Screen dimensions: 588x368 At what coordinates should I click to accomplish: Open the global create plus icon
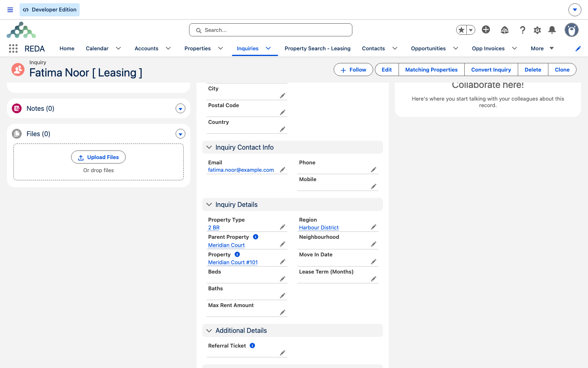pos(486,29)
